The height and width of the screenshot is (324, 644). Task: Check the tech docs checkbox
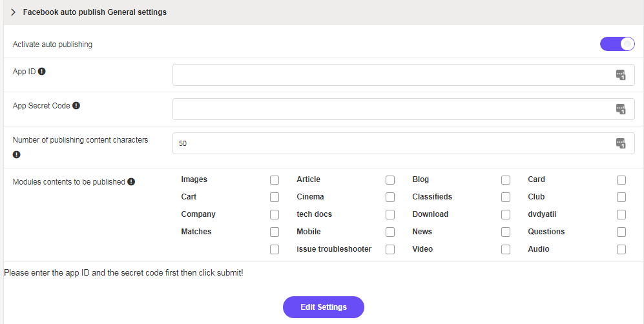[x=390, y=214]
